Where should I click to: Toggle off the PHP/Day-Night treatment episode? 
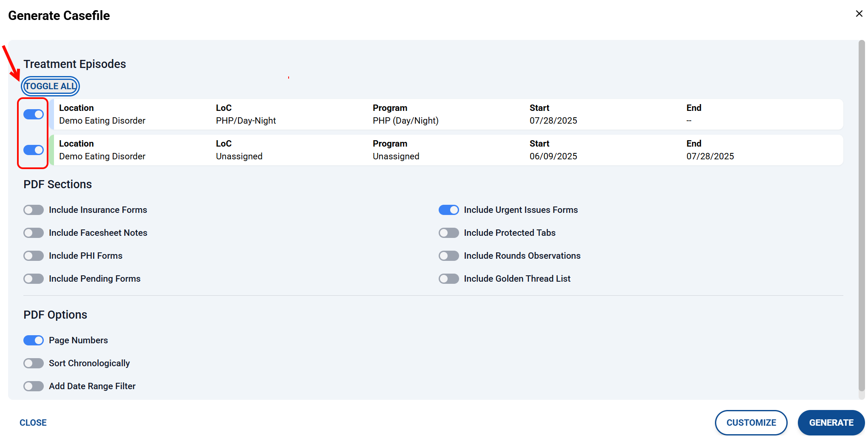[x=34, y=114]
